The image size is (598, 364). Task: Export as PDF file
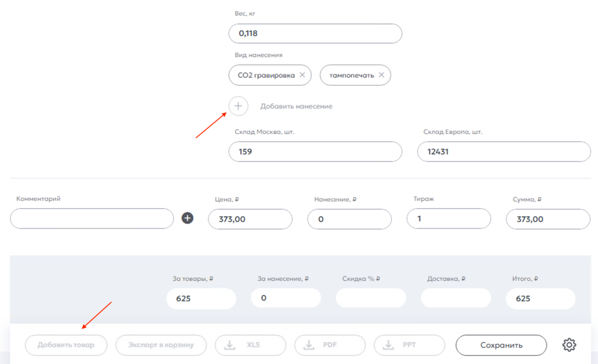pos(330,345)
